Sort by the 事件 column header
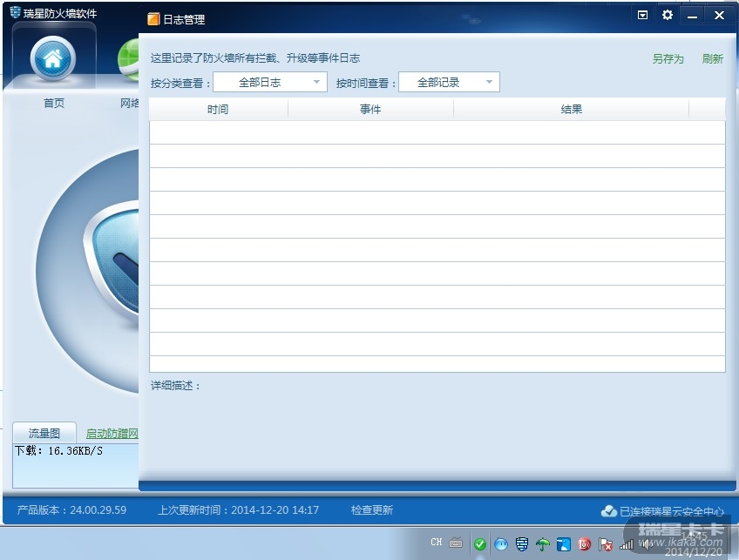This screenshot has height=560, width=739. click(x=370, y=109)
